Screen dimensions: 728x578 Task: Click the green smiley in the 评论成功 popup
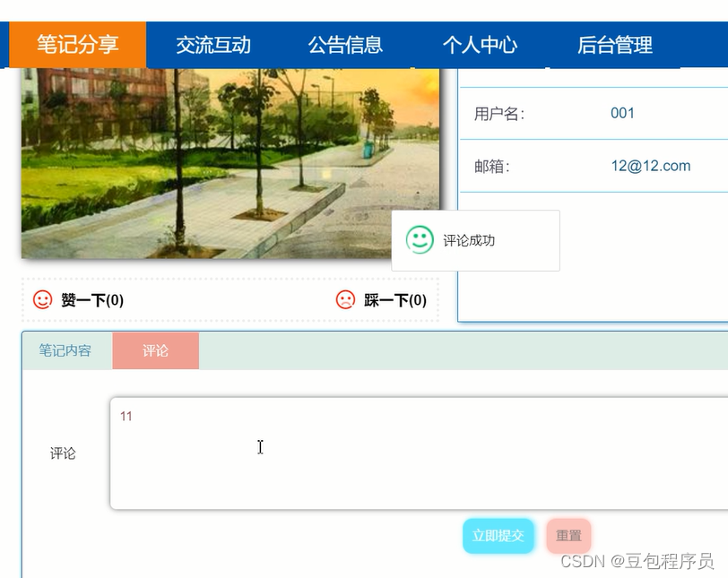tap(420, 239)
